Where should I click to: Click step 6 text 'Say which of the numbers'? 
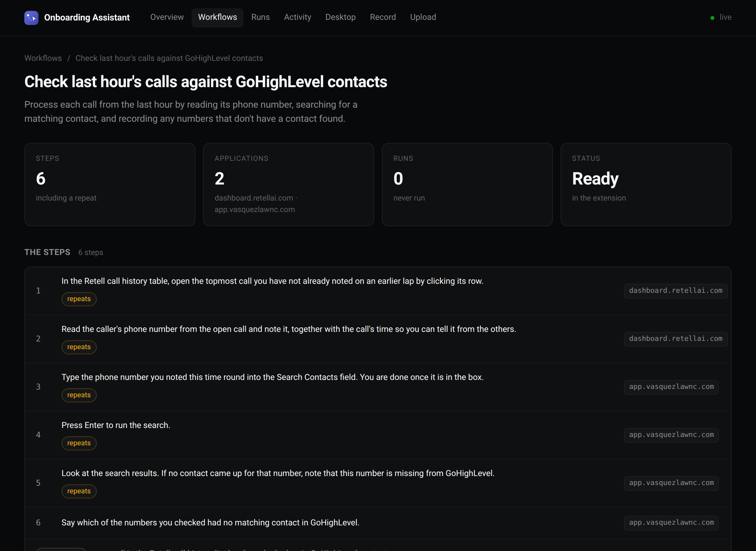pos(210,522)
